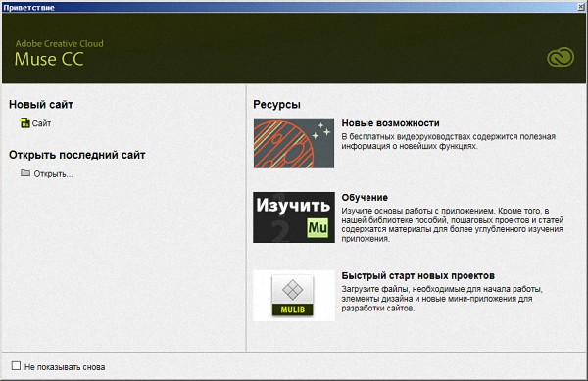Screen dimensions: 588x381
Task: Click the text 'Загрузите файлы, необходимые для начала работы'
Action: tap(442, 289)
